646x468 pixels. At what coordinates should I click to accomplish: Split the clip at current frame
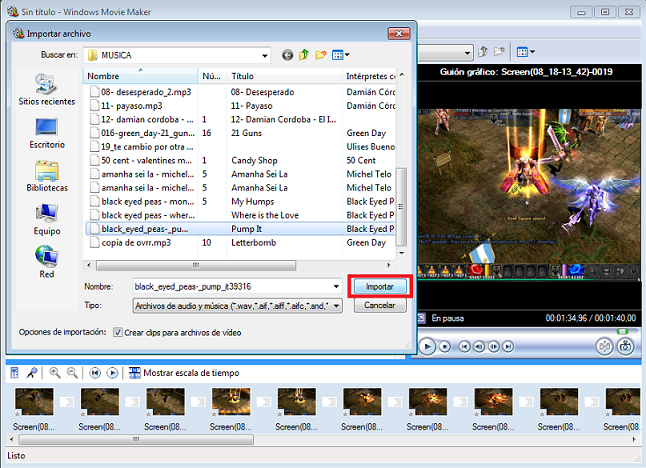(x=604, y=346)
